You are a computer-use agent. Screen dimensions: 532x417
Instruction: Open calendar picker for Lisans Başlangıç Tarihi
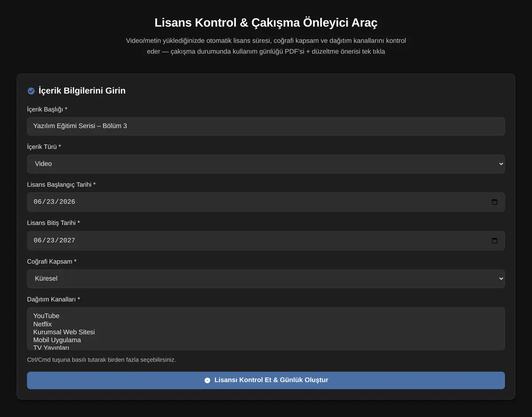click(495, 202)
